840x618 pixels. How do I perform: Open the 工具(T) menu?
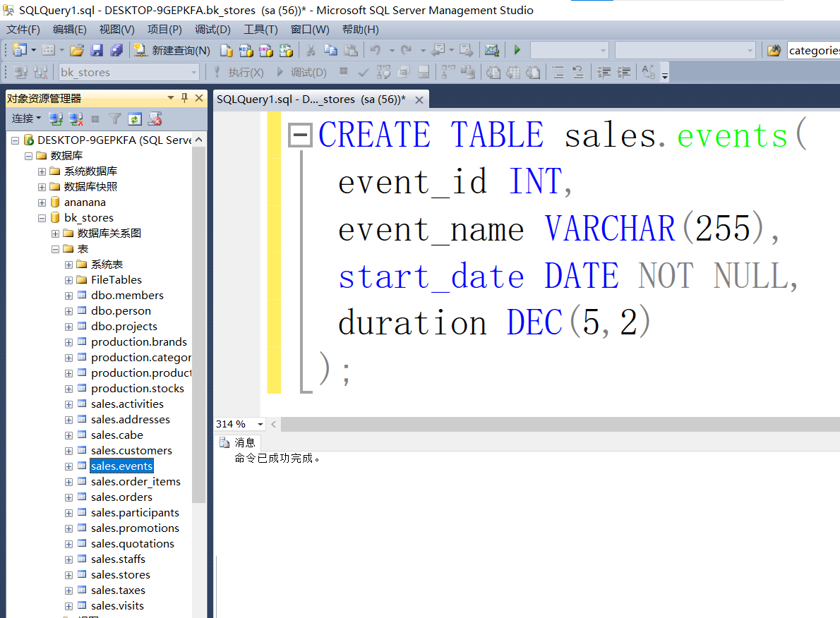click(261, 30)
